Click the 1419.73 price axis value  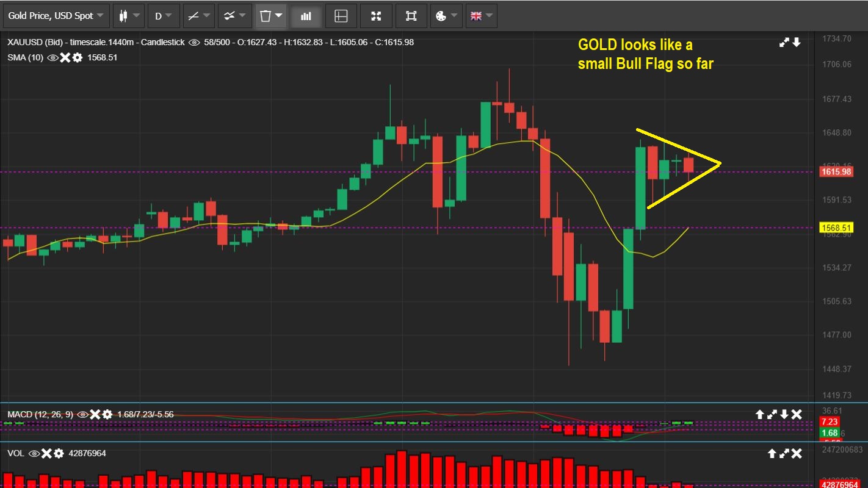coord(836,395)
